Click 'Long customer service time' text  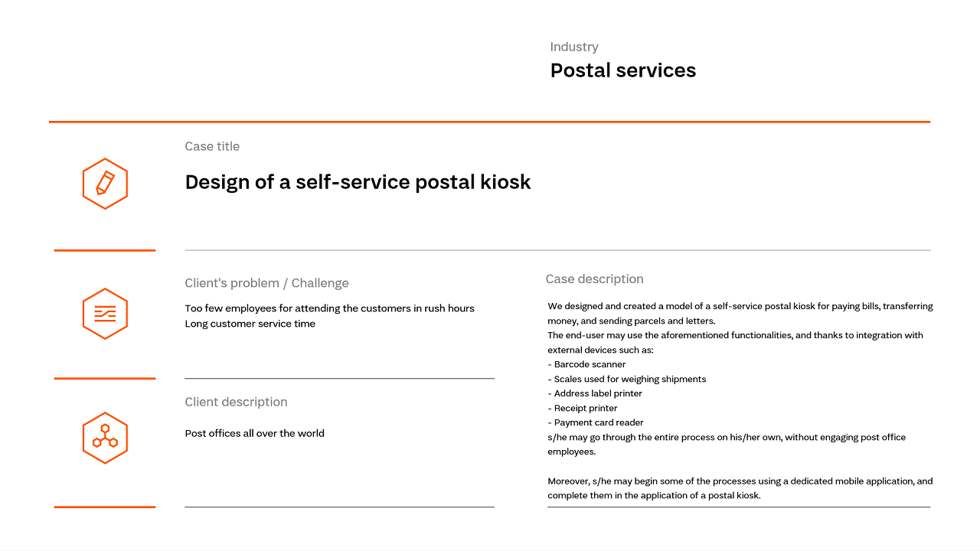(x=250, y=324)
